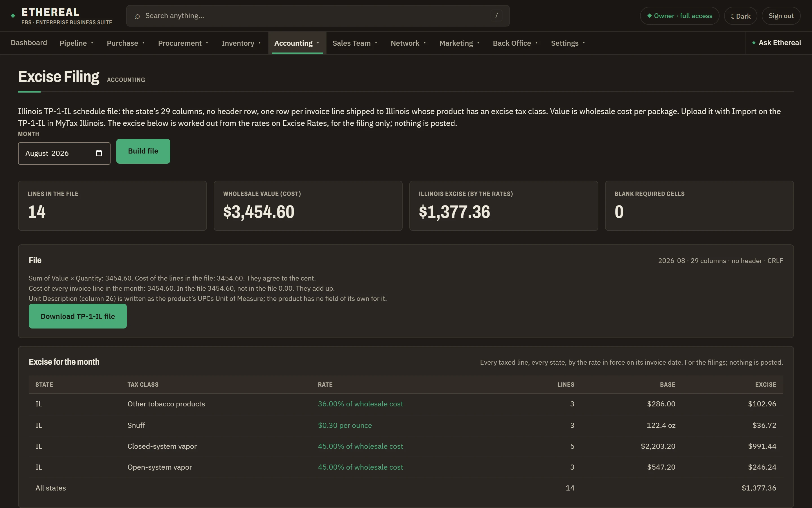Click the Unit Description column 26 note

pos(208,298)
